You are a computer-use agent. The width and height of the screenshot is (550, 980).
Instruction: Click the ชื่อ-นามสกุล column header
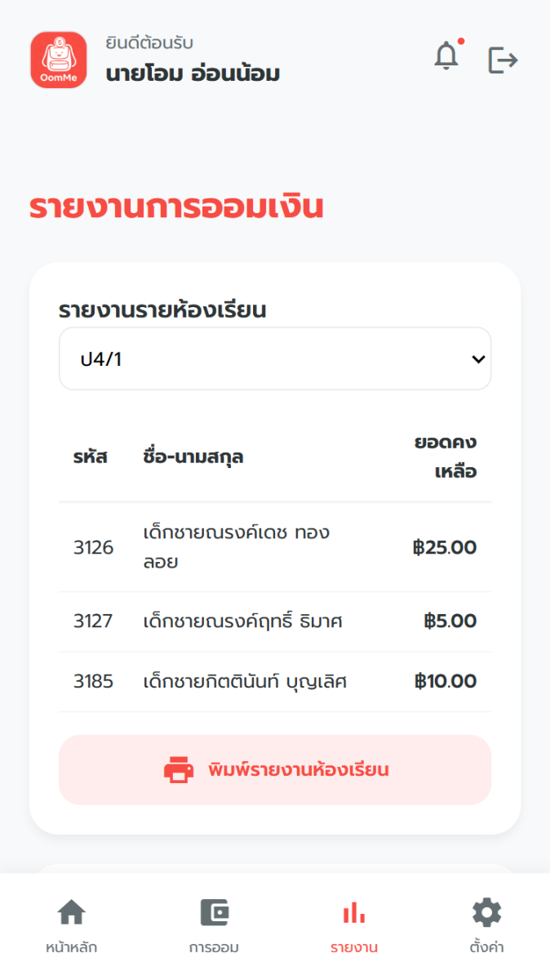tap(193, 457)
